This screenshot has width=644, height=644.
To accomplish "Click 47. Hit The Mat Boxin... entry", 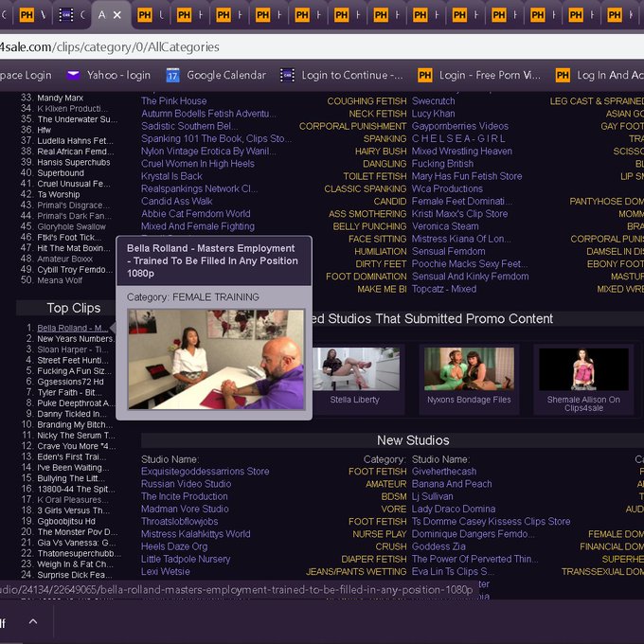I will [74, 248].
